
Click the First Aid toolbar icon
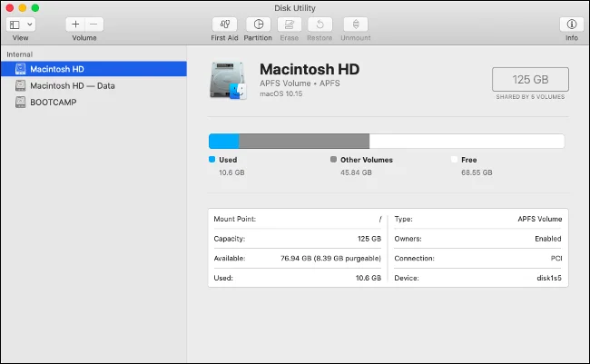(224, 25)
